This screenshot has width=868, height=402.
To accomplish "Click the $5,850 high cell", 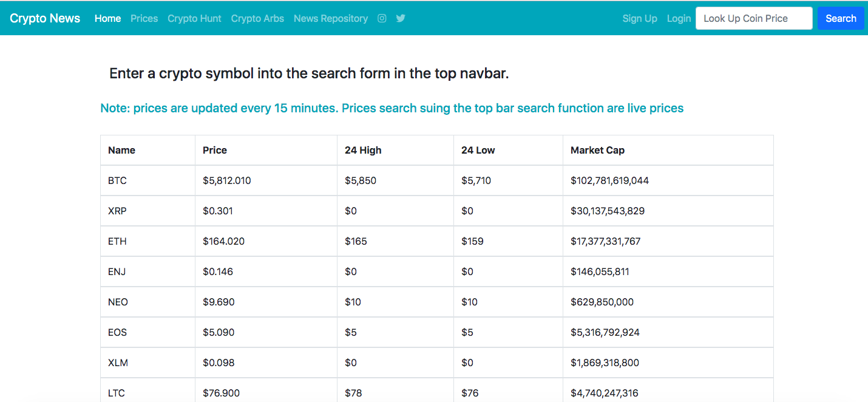I will click(x=395, y=180).
